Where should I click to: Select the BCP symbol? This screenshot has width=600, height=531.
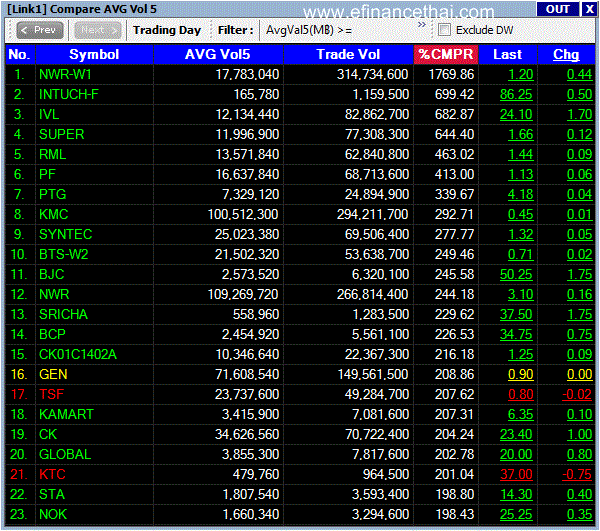[52, 334]
